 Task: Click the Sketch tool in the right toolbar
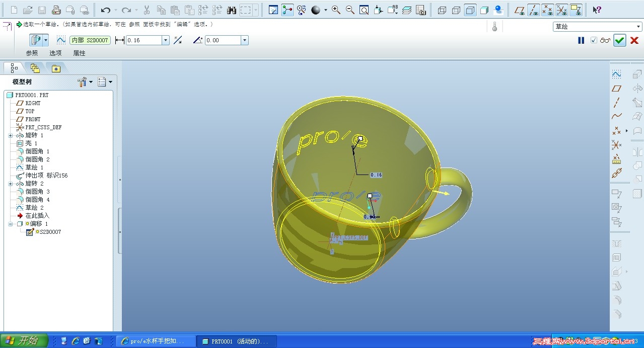[x=616, y=74]
